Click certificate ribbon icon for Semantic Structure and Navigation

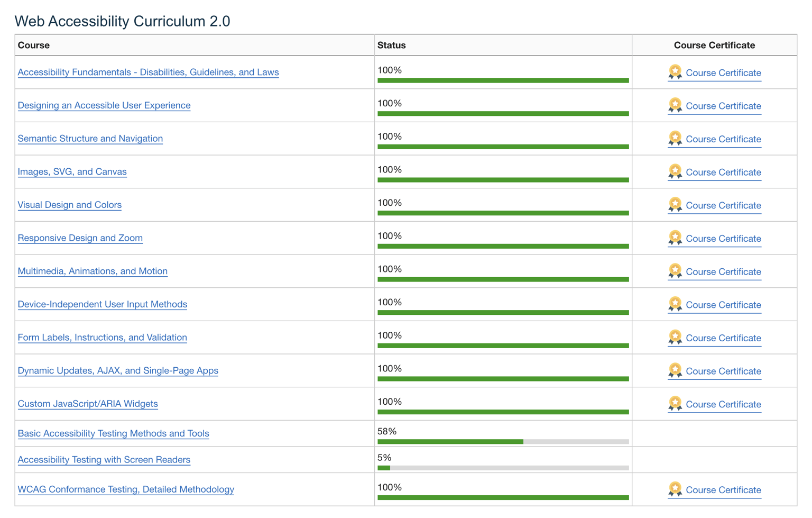tap(675, 139)
